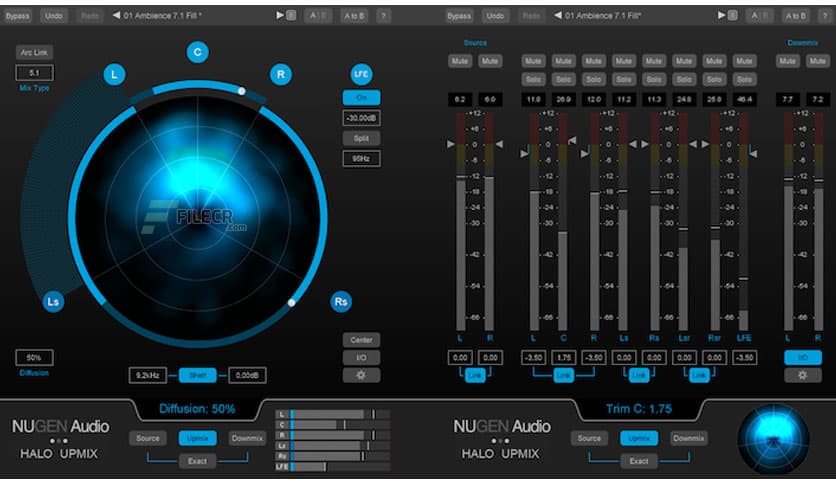Select the R channel speaker node
836x484 pixels.
[280, 75]
